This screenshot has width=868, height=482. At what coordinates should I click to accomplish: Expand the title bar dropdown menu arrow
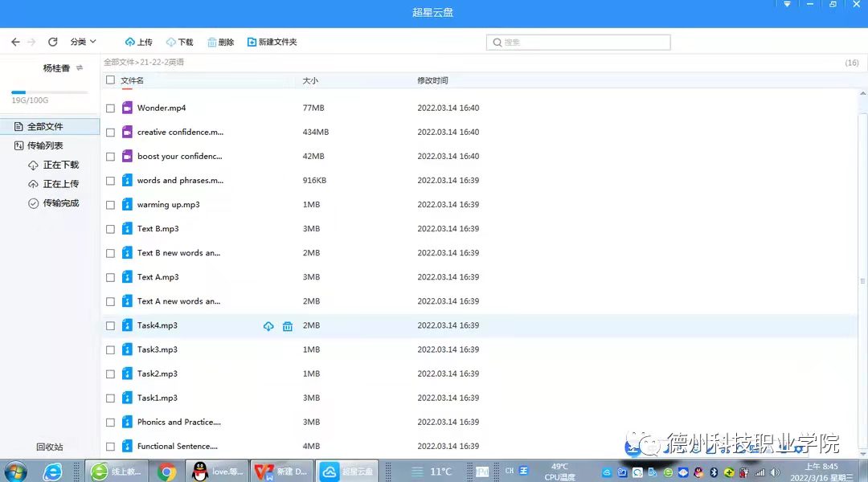point(787,5)
